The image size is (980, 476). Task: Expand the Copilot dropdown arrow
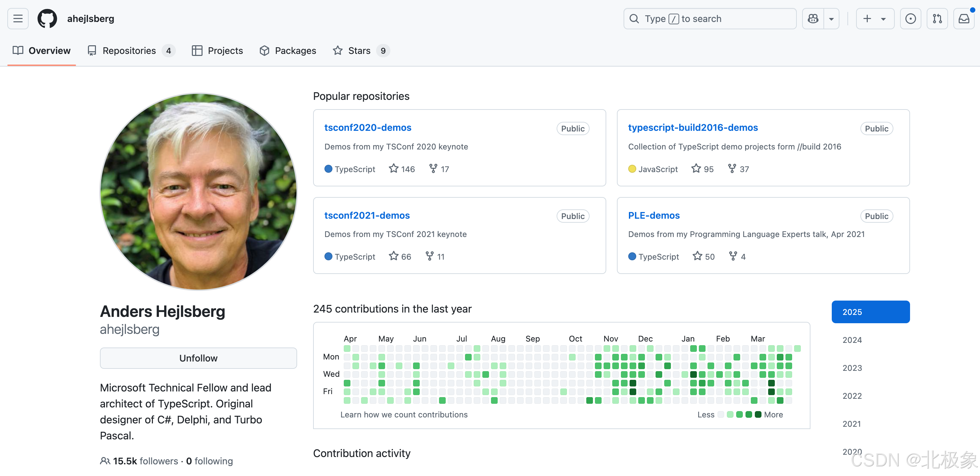(x=831, y=19)
